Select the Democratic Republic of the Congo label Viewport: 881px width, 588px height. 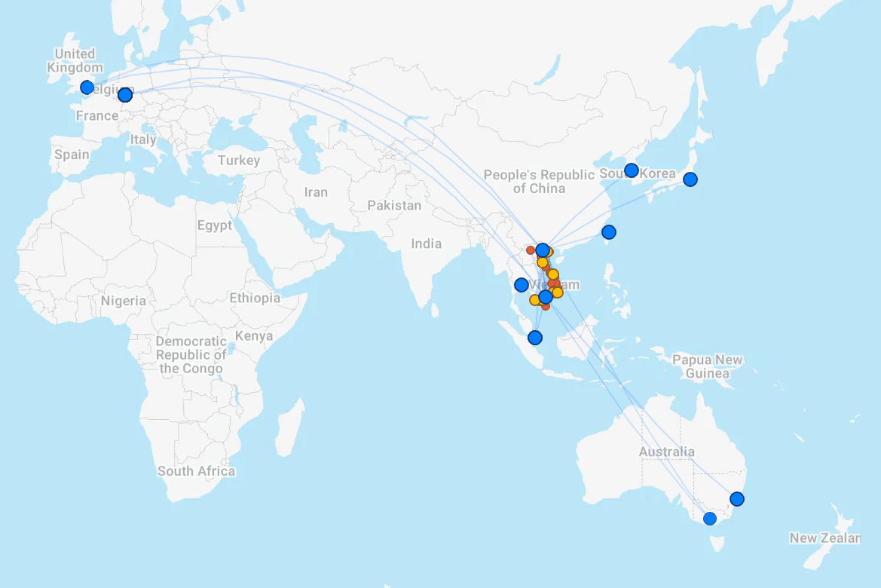click(191, 355)
